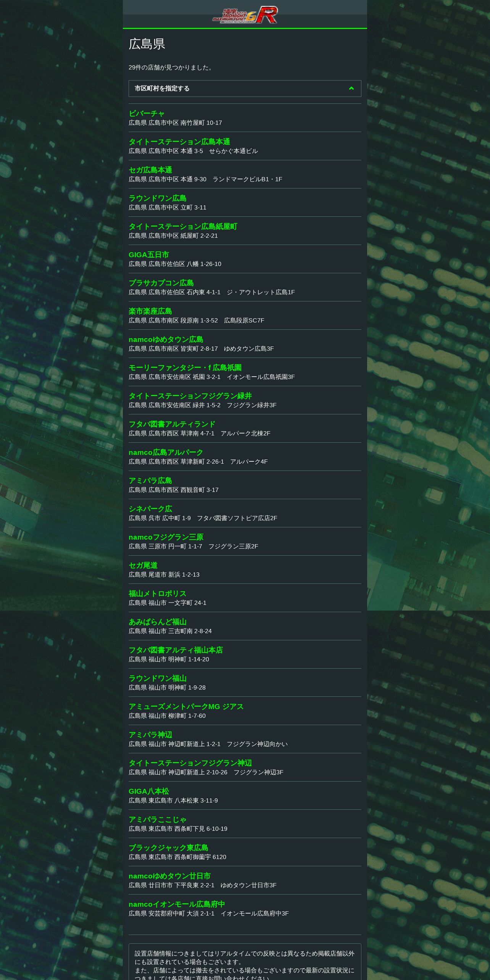Select フタバ図書アルティランド store
This screenshot has height=980, width=490.
172,424
